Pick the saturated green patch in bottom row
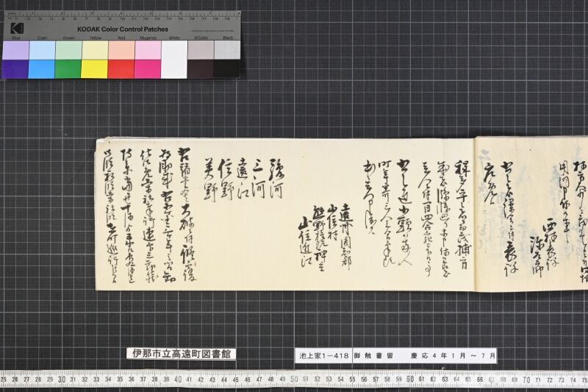 tap(68, 69)
